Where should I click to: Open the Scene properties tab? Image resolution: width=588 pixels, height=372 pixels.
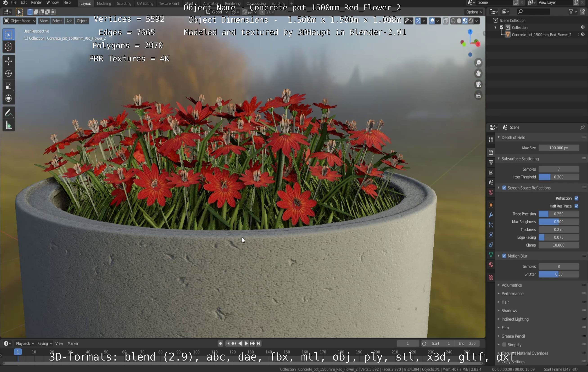tap(491, 182)
